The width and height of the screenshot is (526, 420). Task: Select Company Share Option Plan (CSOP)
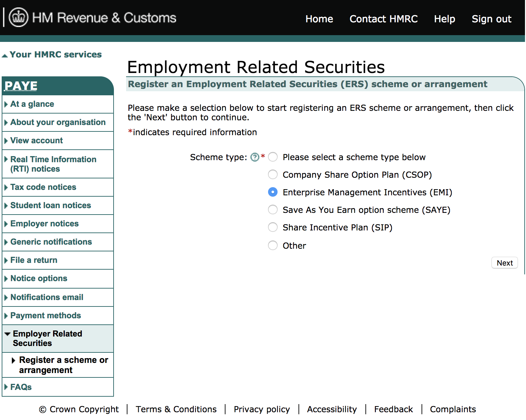coord(272,174)
